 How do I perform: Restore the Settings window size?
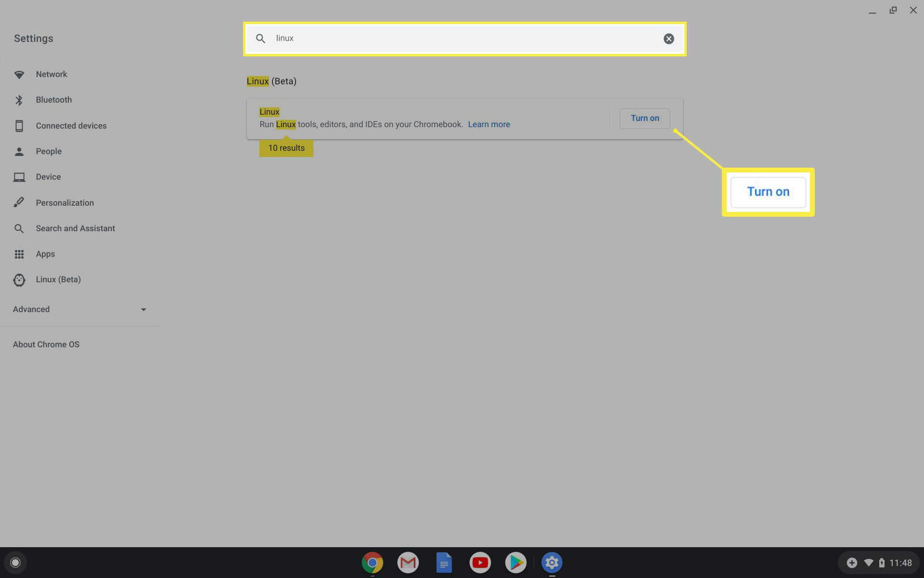[x=893, y=10]
